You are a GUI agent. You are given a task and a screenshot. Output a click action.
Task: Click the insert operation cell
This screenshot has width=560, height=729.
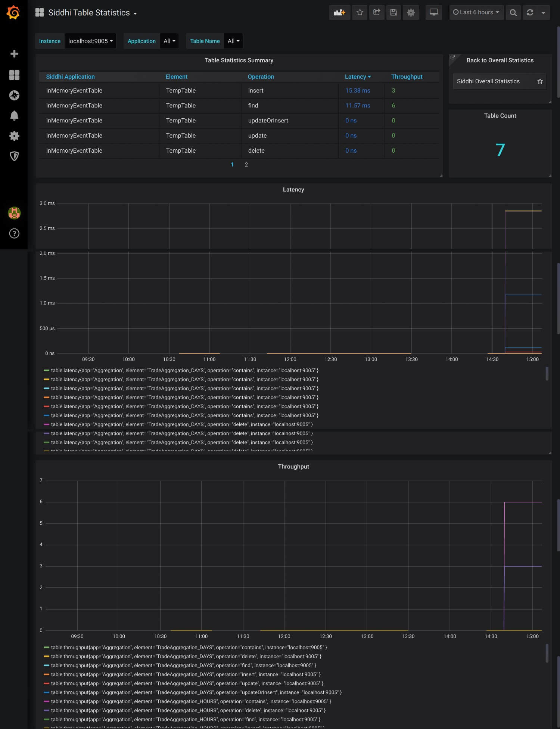[x=290, y=91]
